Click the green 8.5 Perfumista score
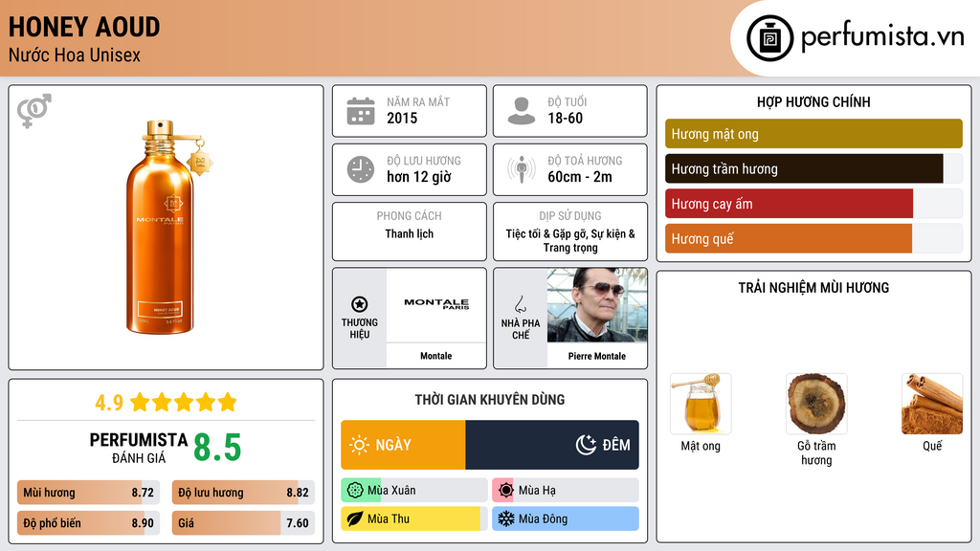The width and height of the screenshot is (980, 551). [217, 448]
